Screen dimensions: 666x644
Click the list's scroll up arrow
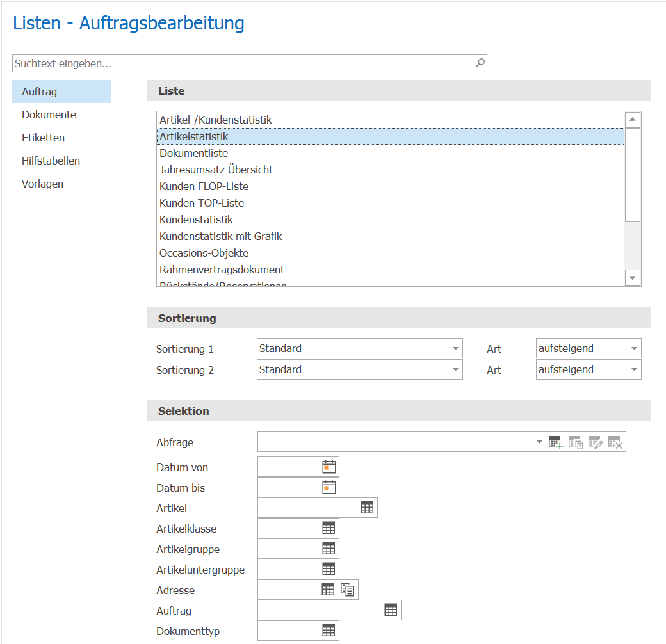(633, 120)
